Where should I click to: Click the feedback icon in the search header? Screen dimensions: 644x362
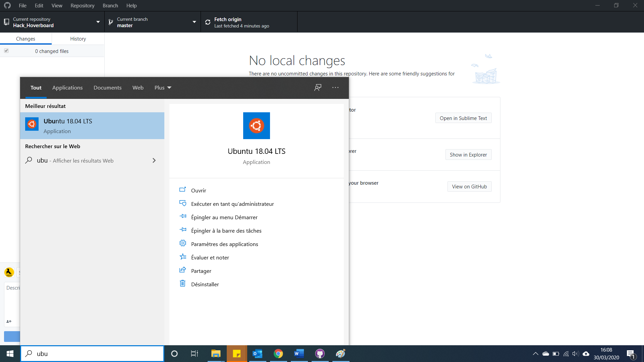point(318,87)
